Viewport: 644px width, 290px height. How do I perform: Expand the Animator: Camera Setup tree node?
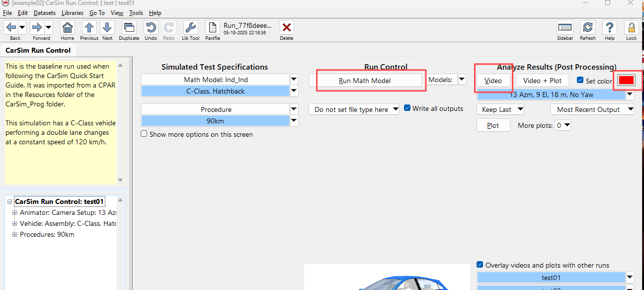point(15,212)
